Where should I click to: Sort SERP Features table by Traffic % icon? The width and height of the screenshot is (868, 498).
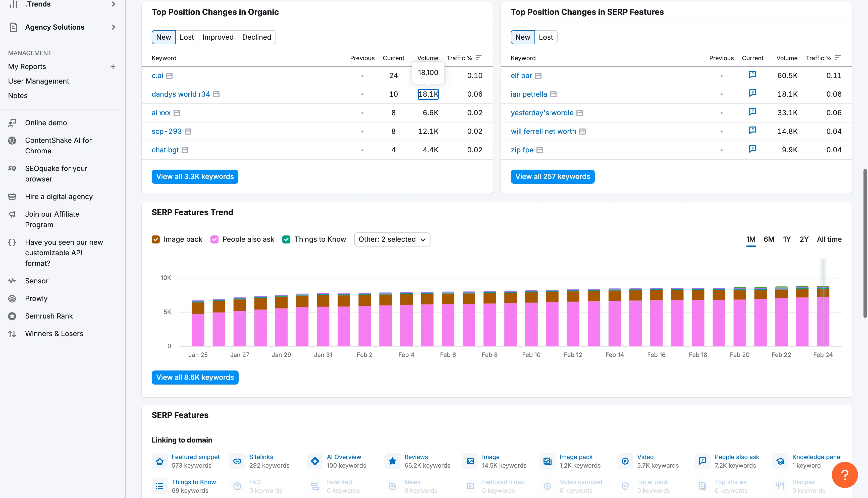(x=838, y=58)
